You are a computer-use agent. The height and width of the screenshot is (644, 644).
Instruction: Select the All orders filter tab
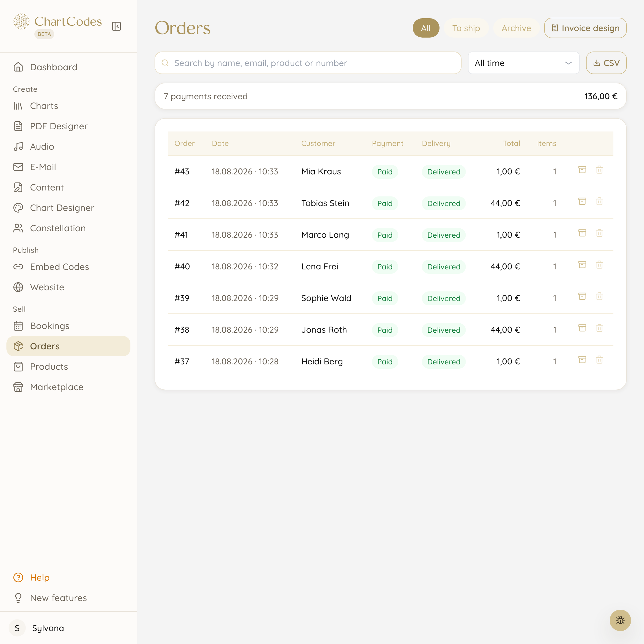pyautogui.click(x=426, y=28)
